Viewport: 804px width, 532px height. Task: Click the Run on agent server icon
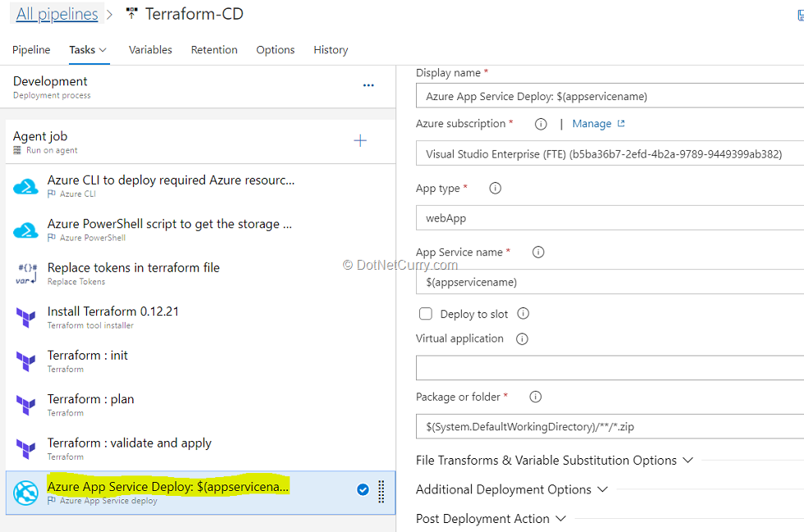pyautogui.click(x=17, y=150)
